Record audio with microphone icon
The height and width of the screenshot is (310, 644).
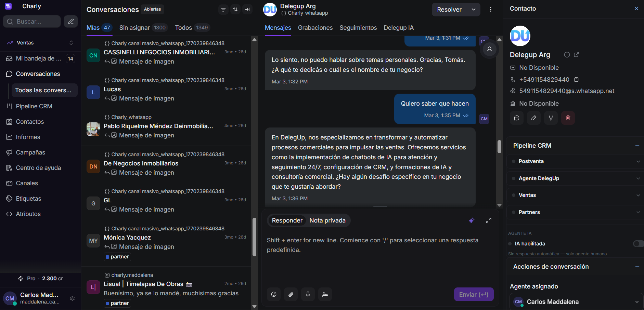(x=308, y=294)
